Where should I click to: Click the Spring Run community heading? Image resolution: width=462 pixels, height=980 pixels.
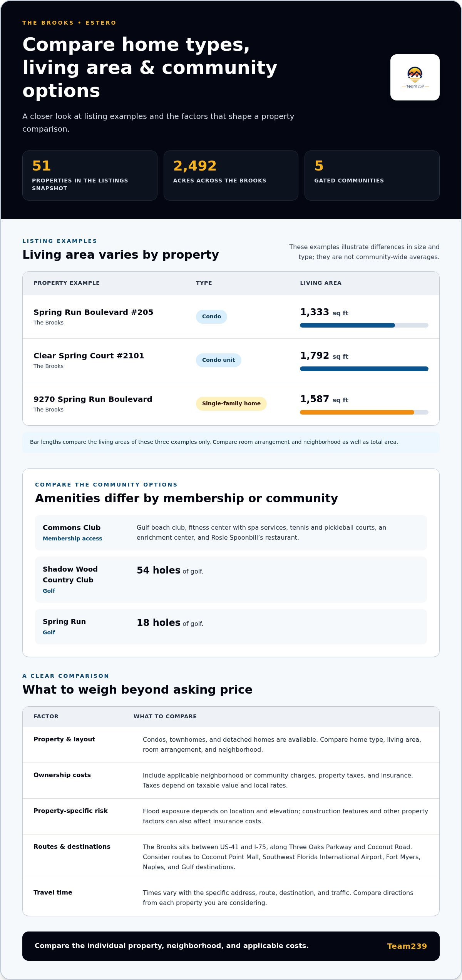tap(64, 621)
